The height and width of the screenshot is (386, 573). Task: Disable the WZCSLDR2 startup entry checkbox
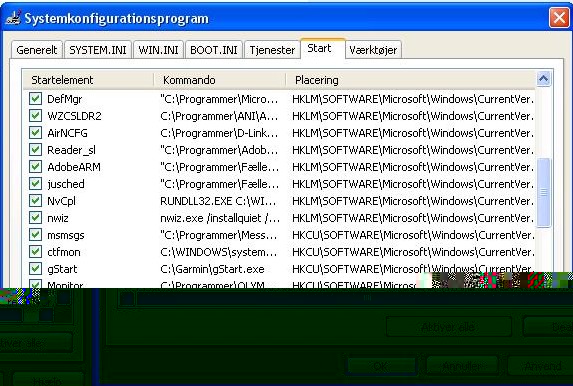click(x=35, y=116)
